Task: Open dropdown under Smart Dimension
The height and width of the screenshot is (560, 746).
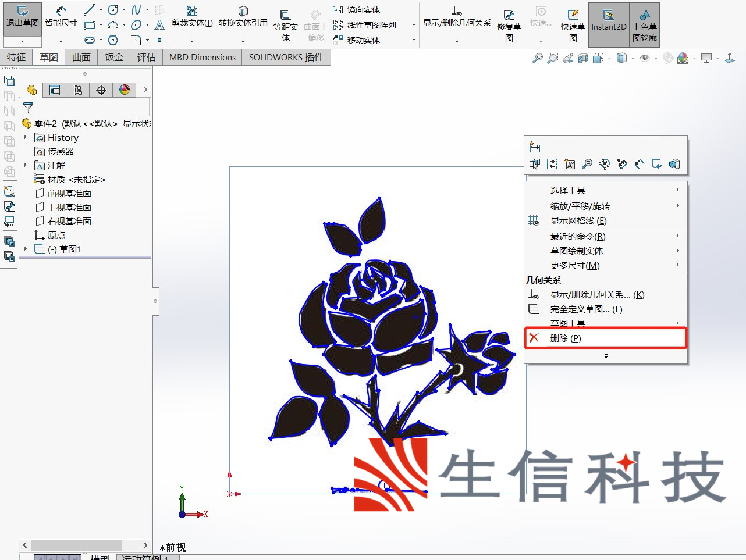Action: pyautogui.click(x=61, y=41)
